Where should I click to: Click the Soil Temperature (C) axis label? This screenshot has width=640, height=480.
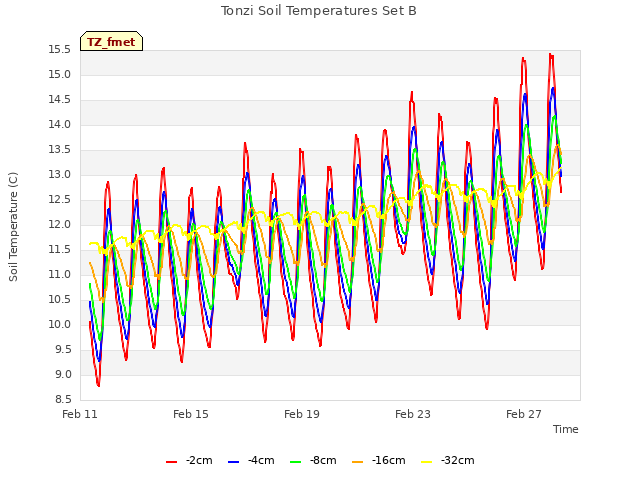[13, 227]
